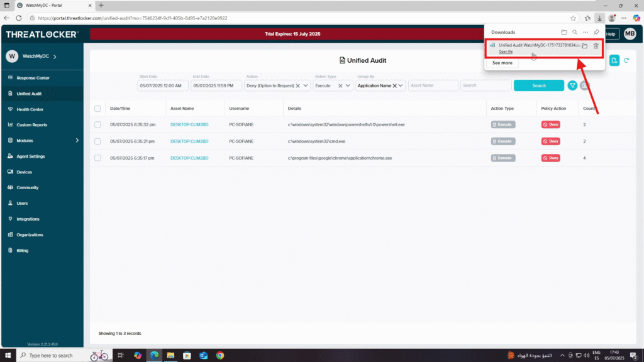Image resolution: width=644 pixels, height=362 pixels.
Task: Click the browser refresh button
Action: [18, 18]
